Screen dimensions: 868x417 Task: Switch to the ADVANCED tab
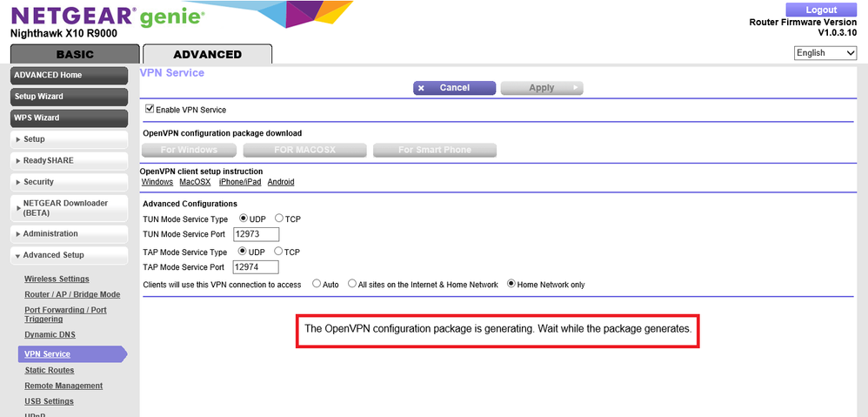coord(207,54)
